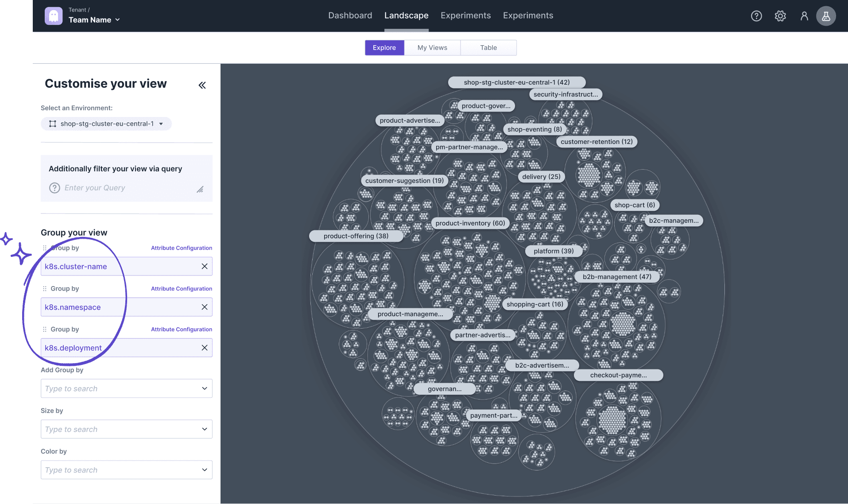Remove the k8s.cluster-name grouping

[205, 266]
